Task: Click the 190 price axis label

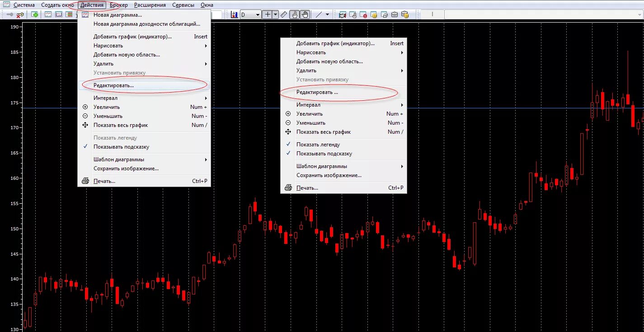Action: 14,27
